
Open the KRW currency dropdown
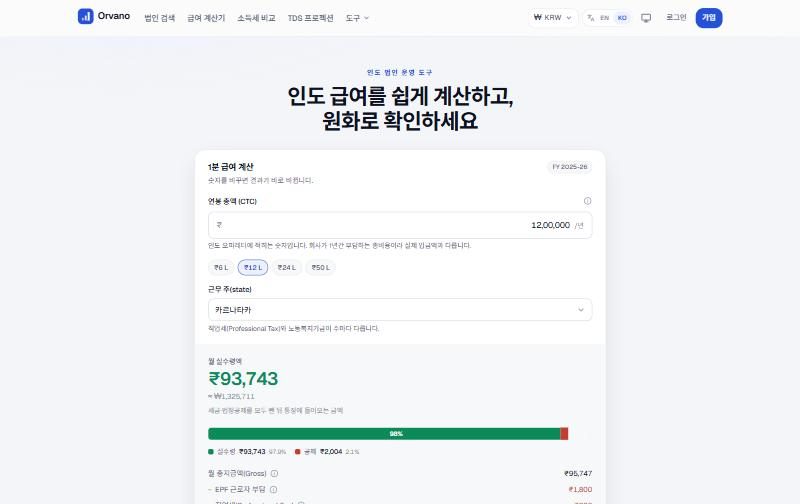point(553,18)
